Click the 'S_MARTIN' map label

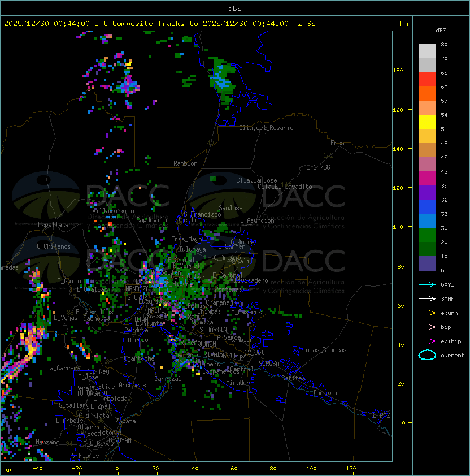[213, 330]
